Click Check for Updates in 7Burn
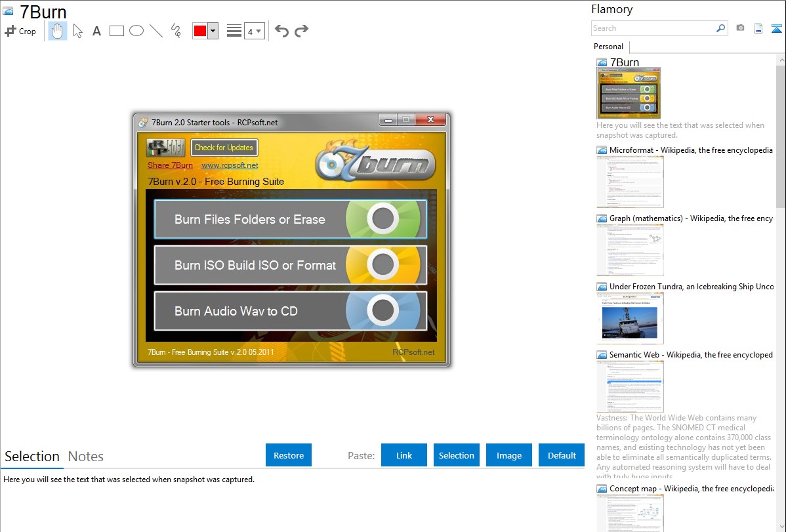 click(224, 148)
